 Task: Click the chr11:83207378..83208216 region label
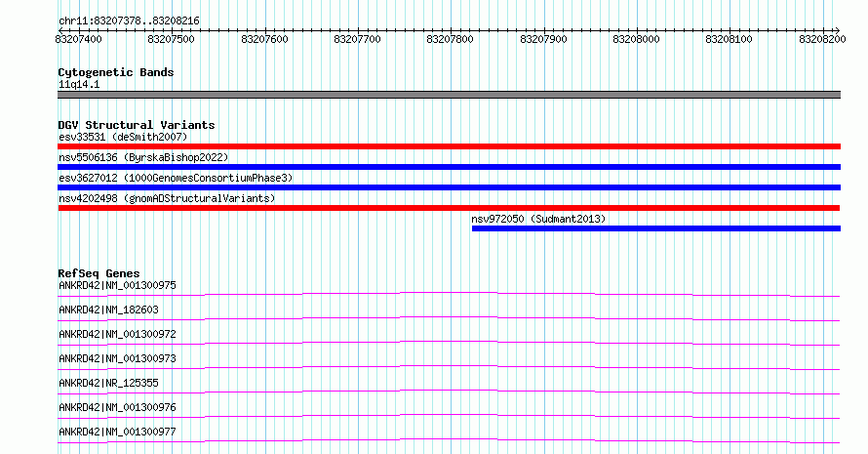click(x=129, y=21)
